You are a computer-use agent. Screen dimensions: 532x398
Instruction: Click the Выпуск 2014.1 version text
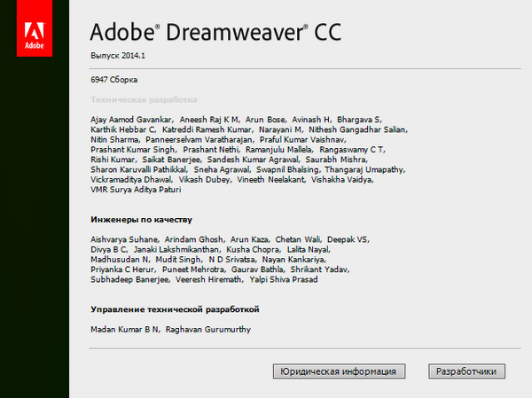tap(118, 56)
